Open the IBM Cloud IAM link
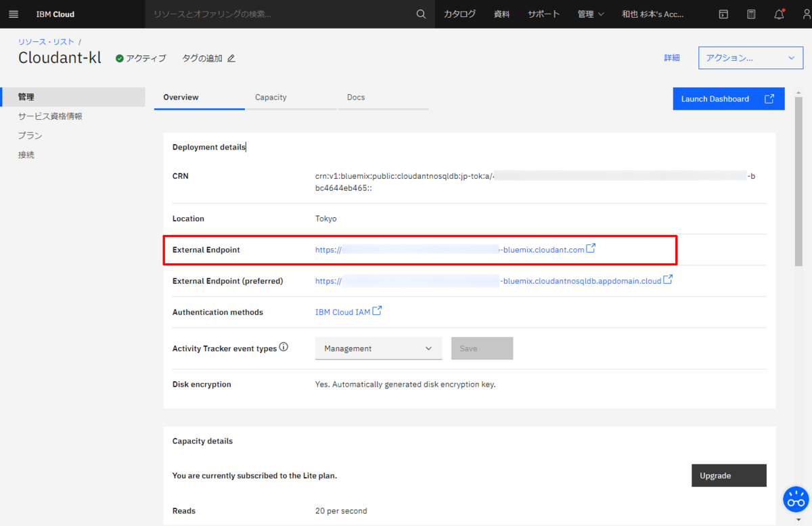 pos(343,311)
